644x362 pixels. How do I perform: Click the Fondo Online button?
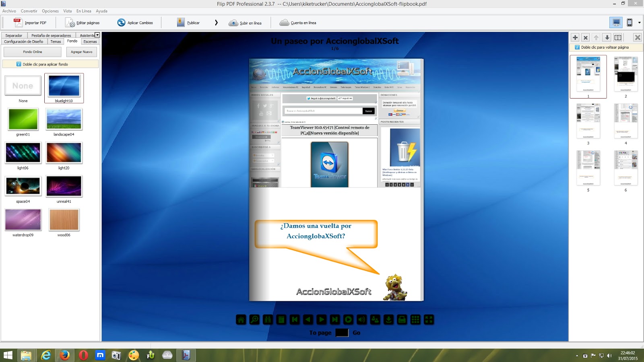33,52
